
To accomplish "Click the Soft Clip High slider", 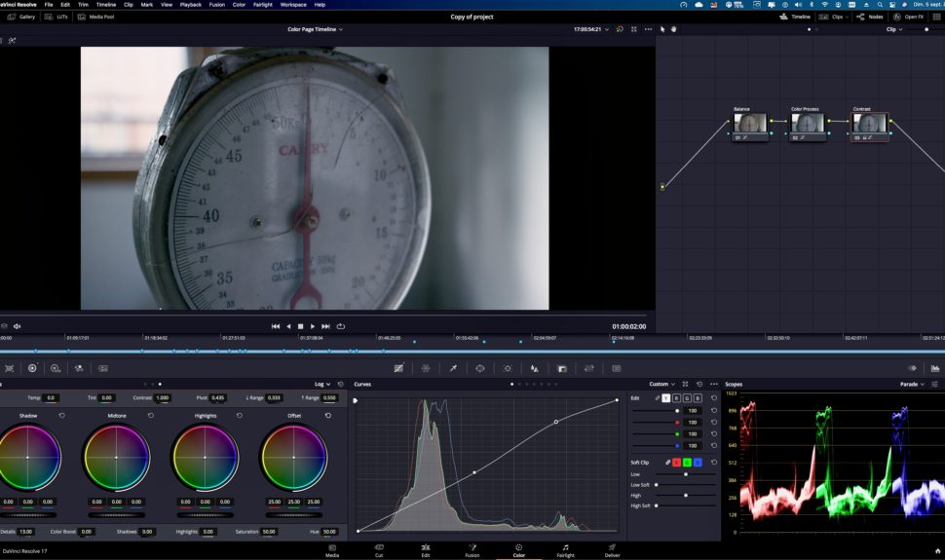I will (686, 495).
